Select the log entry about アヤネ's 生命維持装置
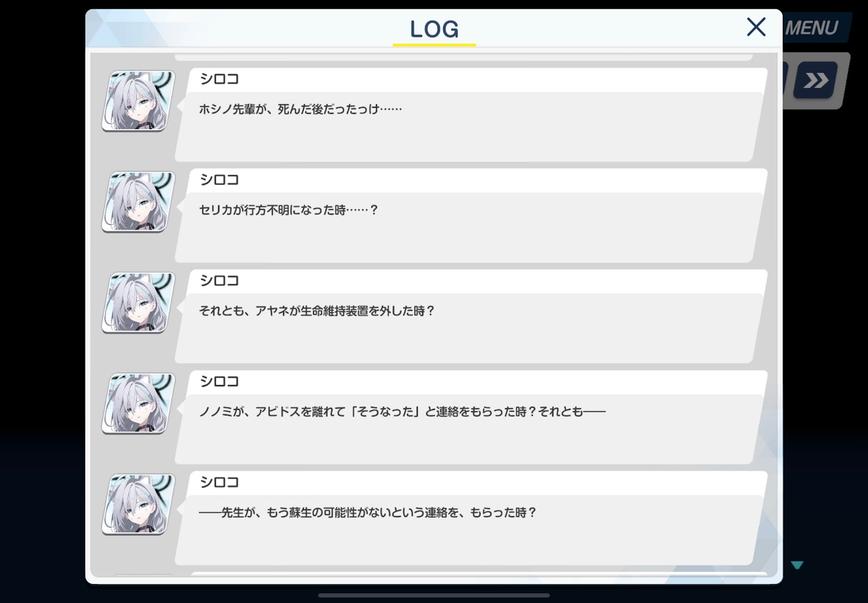868x603 pixels. point(471,316)
